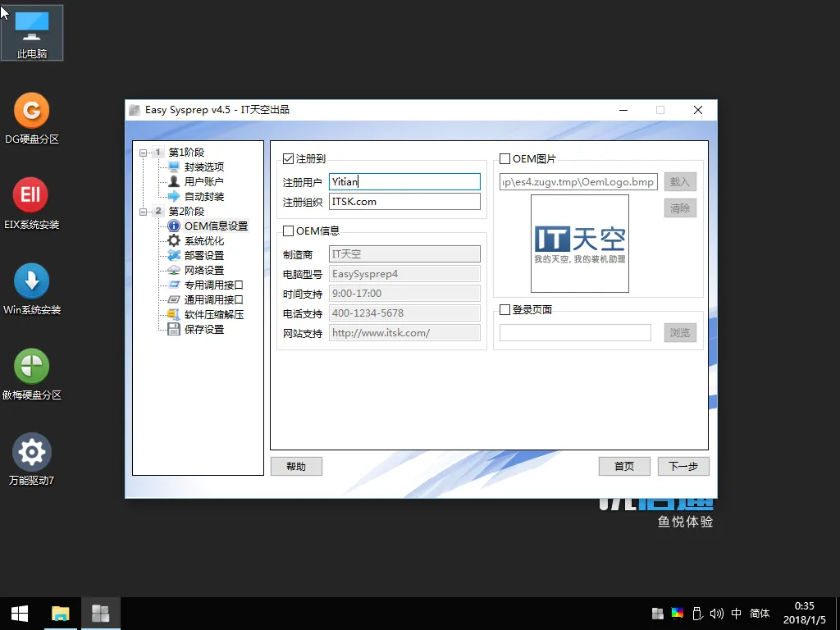Screen dimensions: 840x630
Task: Open the 此电脑 desktop icon
Action: point(32,33)
